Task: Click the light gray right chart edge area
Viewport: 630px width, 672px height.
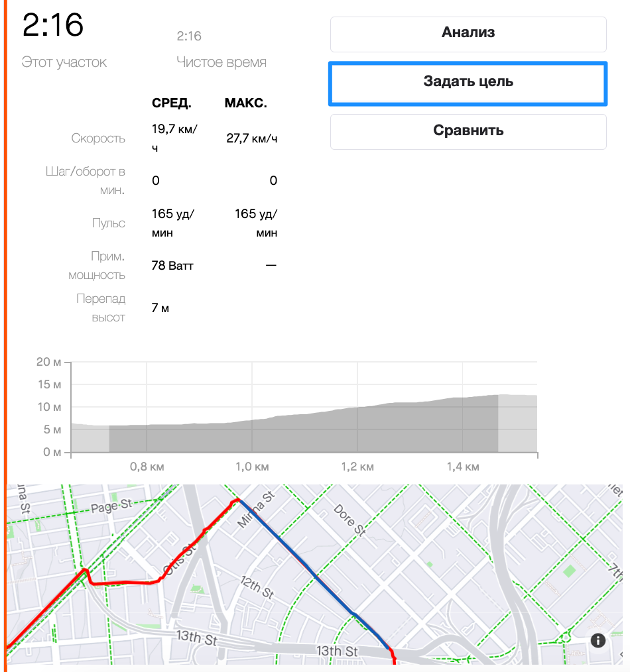Action: click(x=517, y=423)
